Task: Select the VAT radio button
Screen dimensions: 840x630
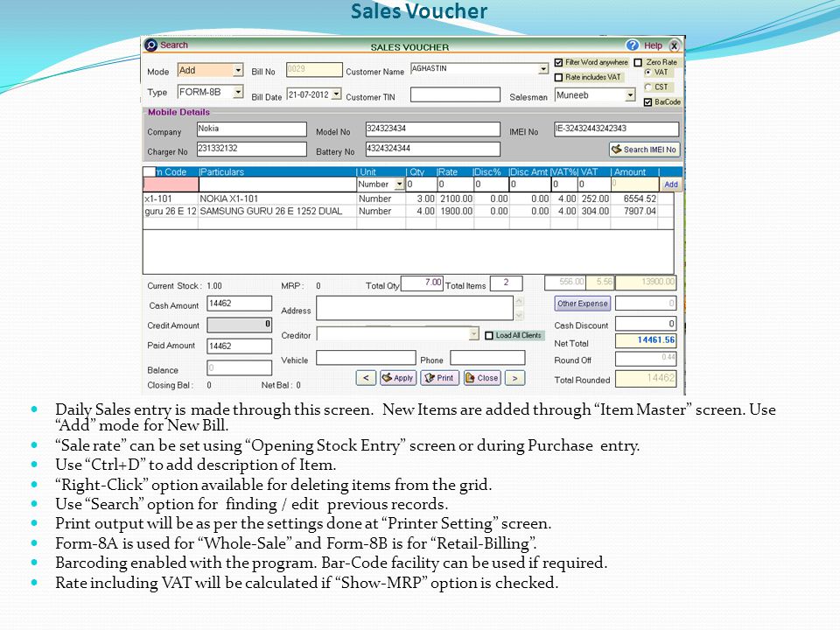Action: point(648,73)
